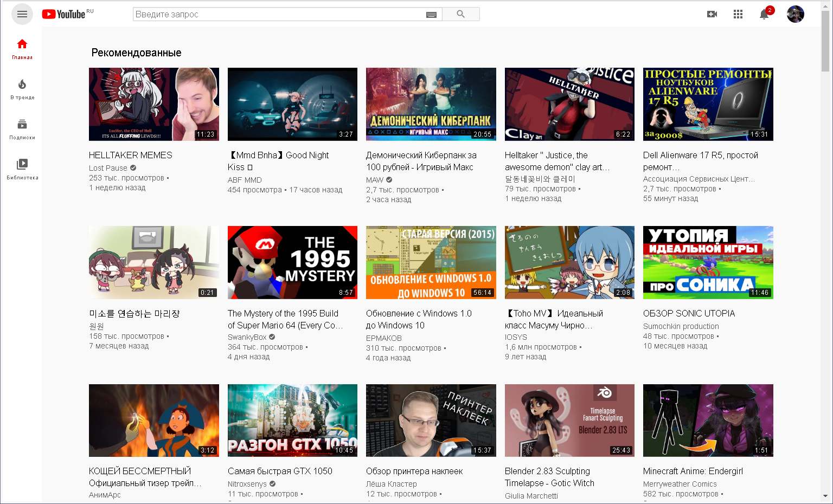
Task: Click title Minecraft Anime: Endergirl
Action: click(693, 471)
